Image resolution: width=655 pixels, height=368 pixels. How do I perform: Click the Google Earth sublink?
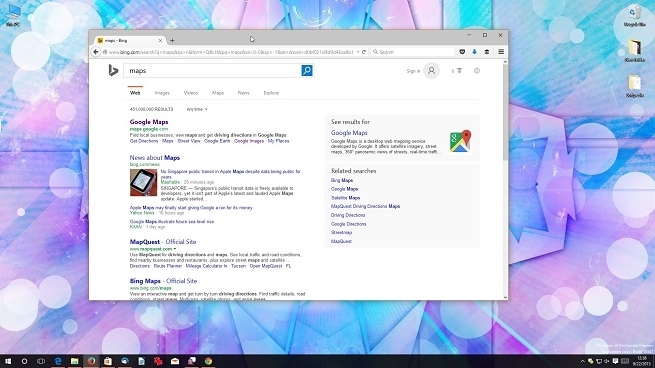point(217,141)
